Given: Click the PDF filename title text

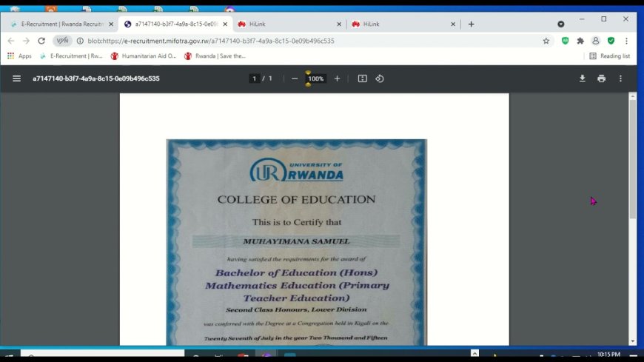Looking at the screenshot, I should (x=96, y=78).
